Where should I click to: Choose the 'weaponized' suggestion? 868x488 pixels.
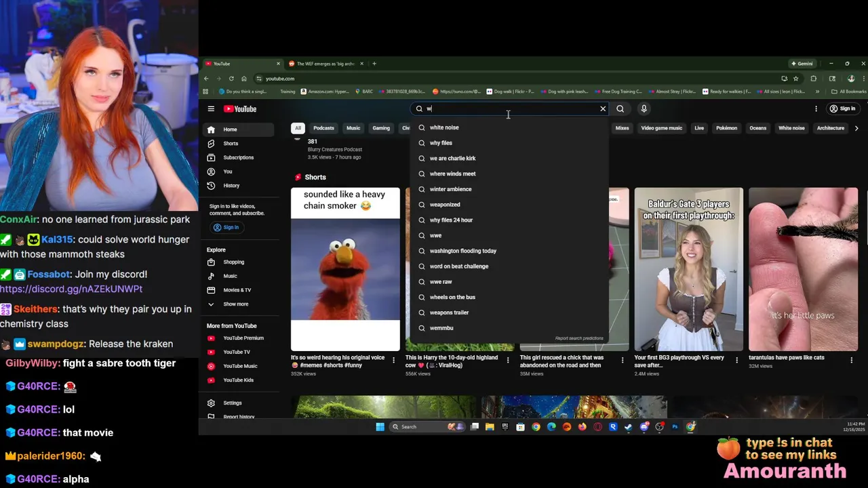coord(509,205)
